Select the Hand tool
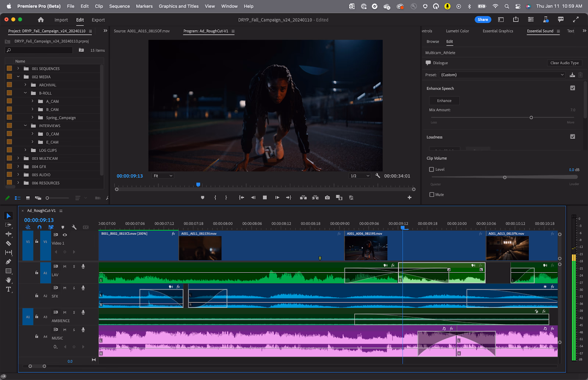 click(x=8, y=280)
